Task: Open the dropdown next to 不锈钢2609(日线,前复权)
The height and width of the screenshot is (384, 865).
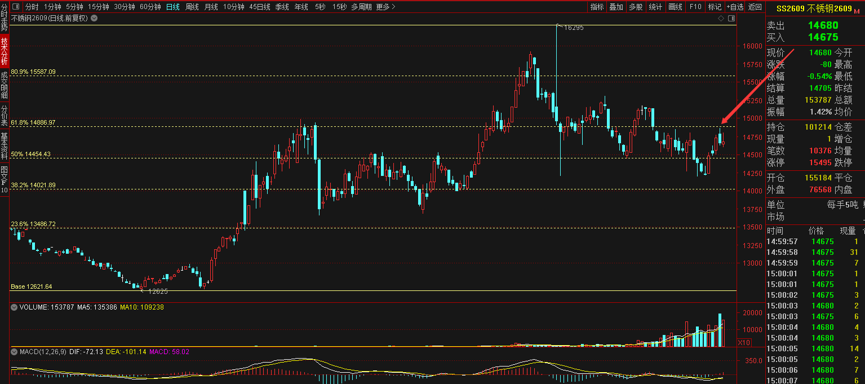Action: (x=93, y=18)
